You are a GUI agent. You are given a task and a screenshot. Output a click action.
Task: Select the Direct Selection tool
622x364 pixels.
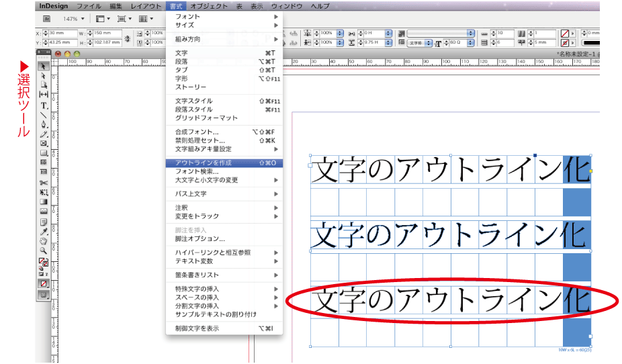pos(44,76)
